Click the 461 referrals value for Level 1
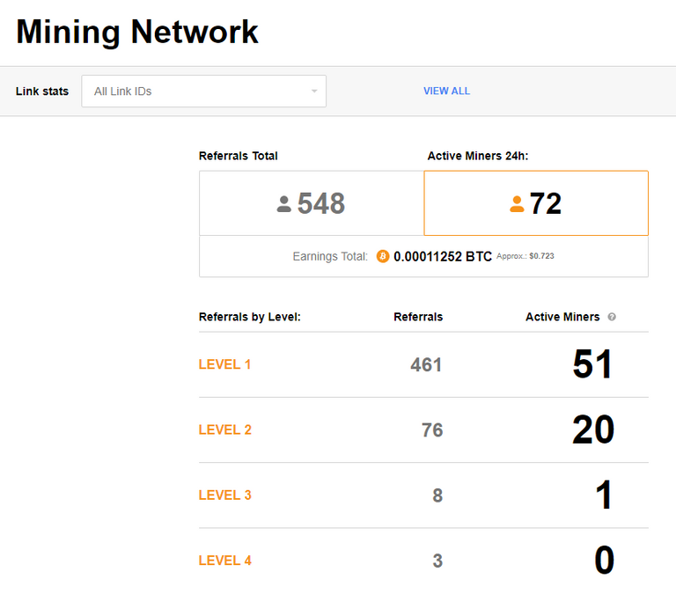The width and height of the screenshot is (676, 616). coord(426,364)
